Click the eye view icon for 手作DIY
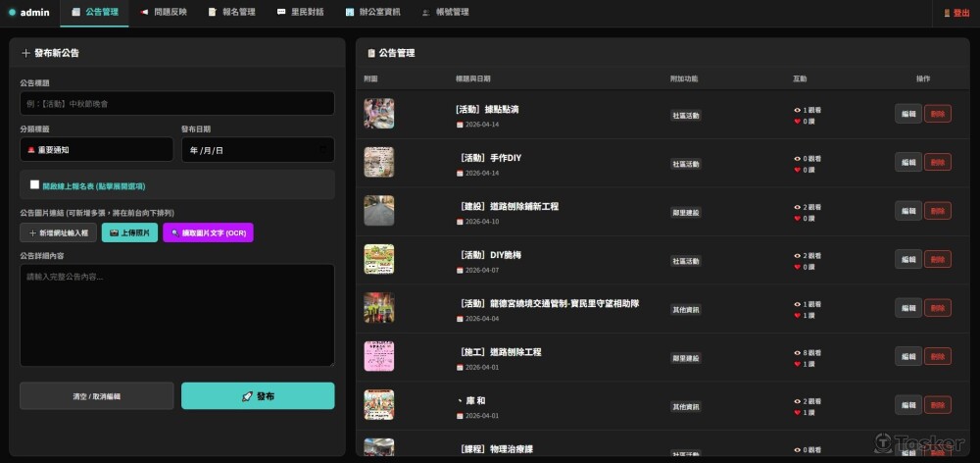Image resolution: width=980 pixels, height=463 pixels. (797, 159)
